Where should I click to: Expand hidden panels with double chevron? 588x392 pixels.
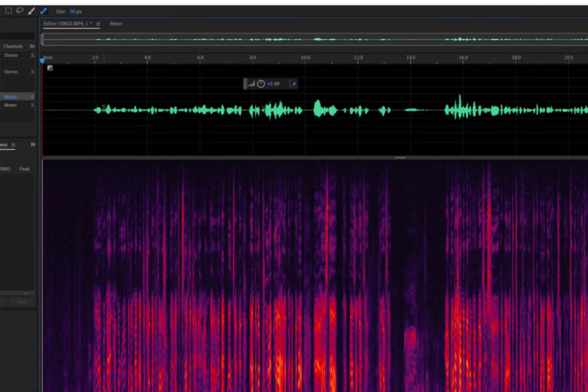click(33, 144)
